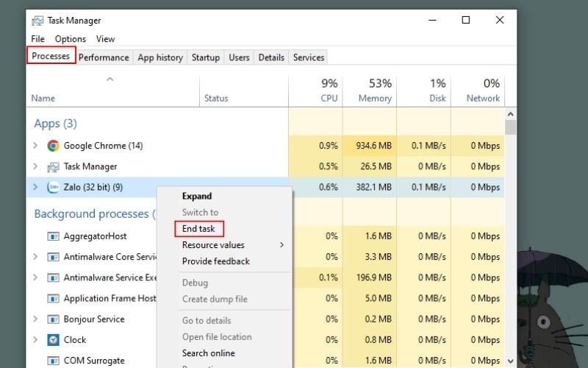Expand the Clock process group
The height and width of the screenshot is (368, 588).
(35, 339)
